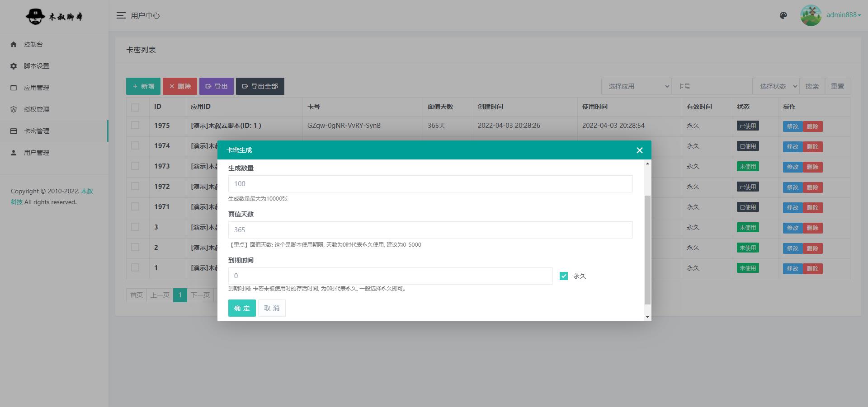Screen dimensions: 868x407
Task: Click the admin888 avatar image
Action: click(x=811, y=15)
